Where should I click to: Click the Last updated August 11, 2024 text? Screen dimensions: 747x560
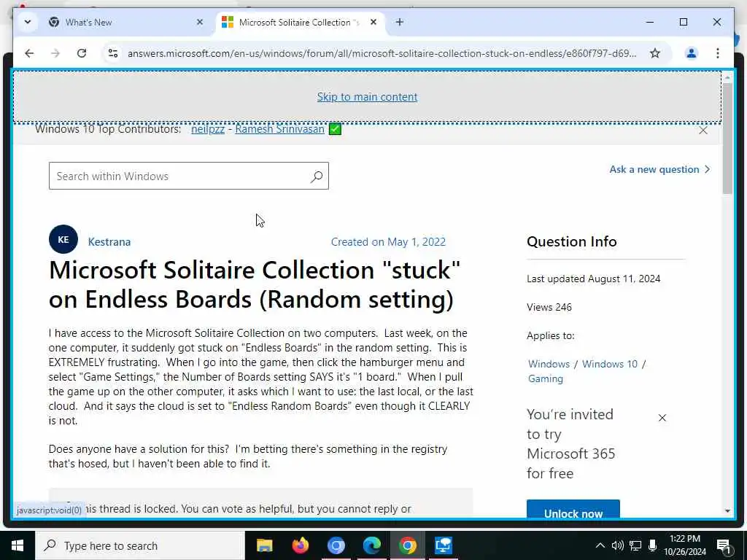pyautogui.click(x=594, y=279)
